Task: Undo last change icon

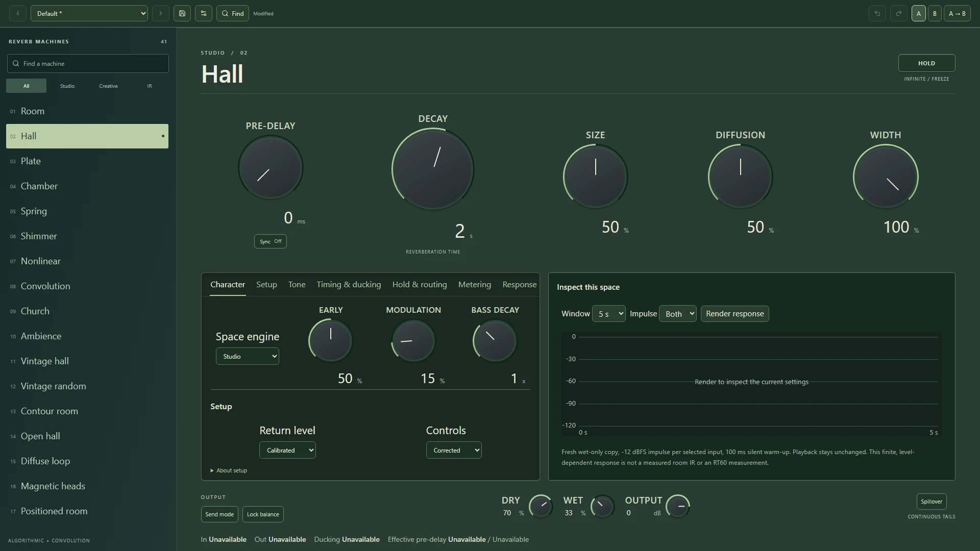Action: coord(877,13)
